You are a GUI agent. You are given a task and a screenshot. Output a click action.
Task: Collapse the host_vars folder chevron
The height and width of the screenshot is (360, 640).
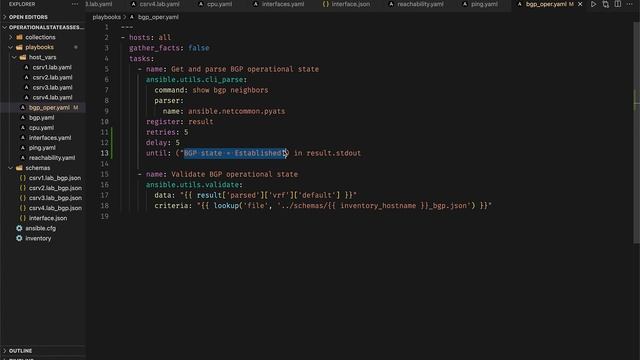pyautogui.click(x=15, y=58)
